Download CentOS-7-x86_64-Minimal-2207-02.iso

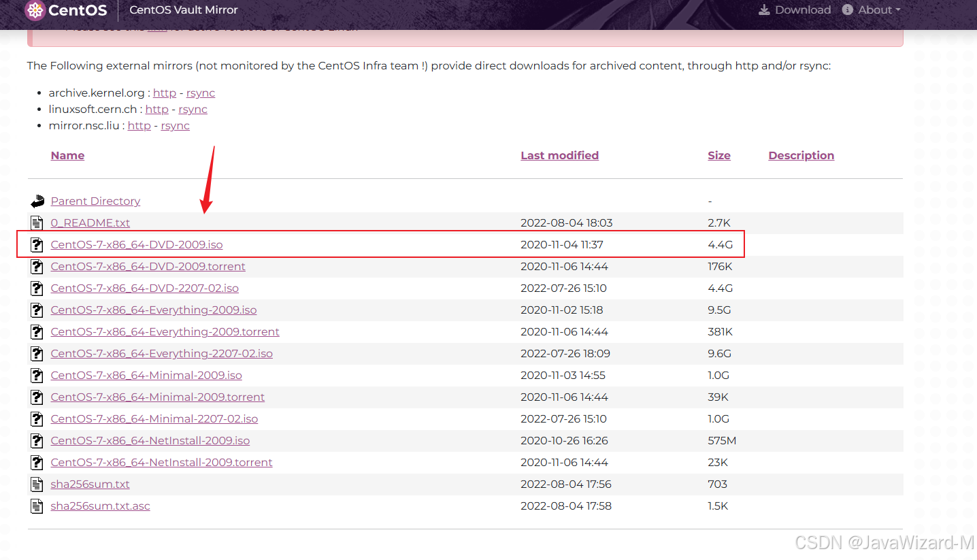pos(154,419)
